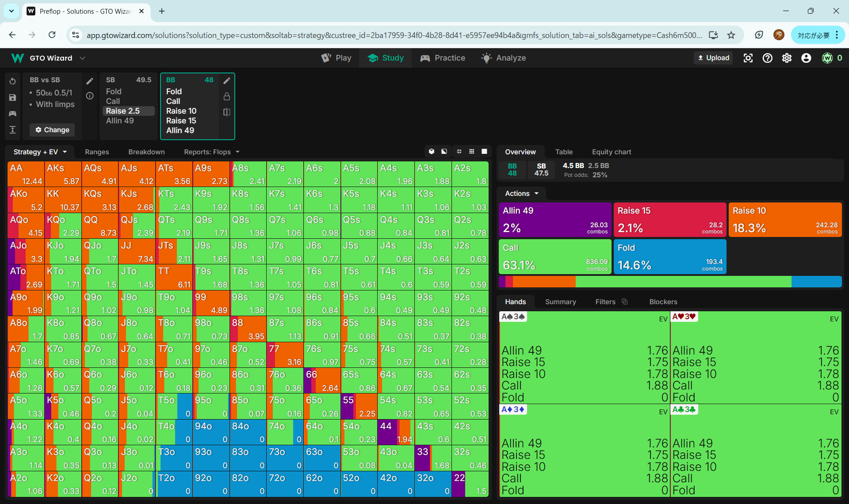Click the Upload button

(x=713, y=58)
